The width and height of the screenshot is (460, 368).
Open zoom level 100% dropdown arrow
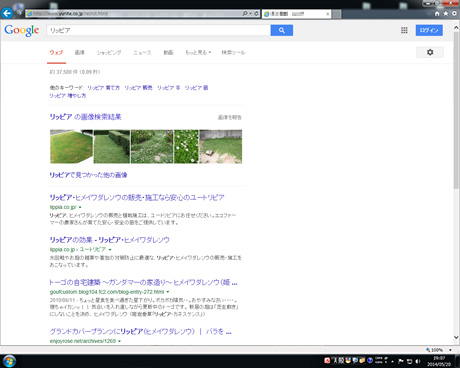click(x=450, y=350)
